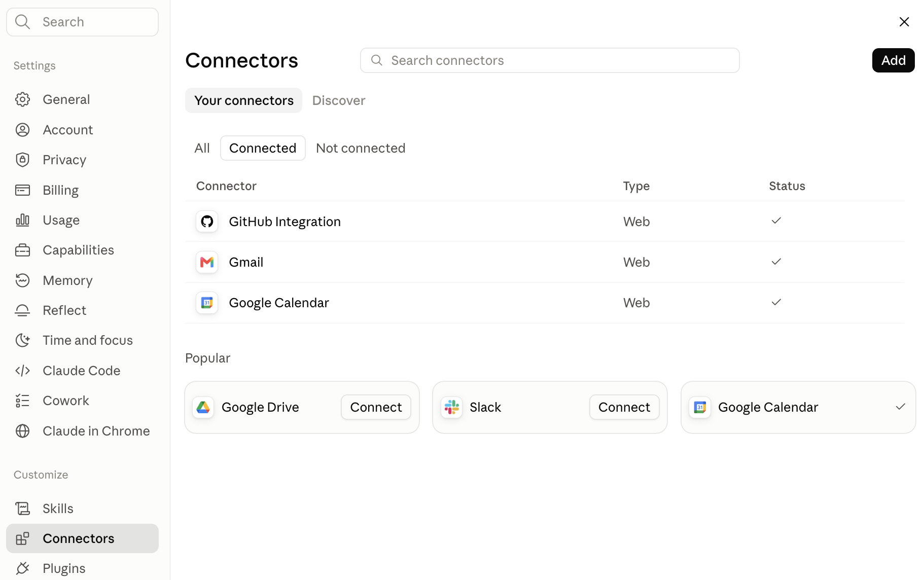Close the settings dialog
This screenshot has height=580, width=924.
pos(904,22)
